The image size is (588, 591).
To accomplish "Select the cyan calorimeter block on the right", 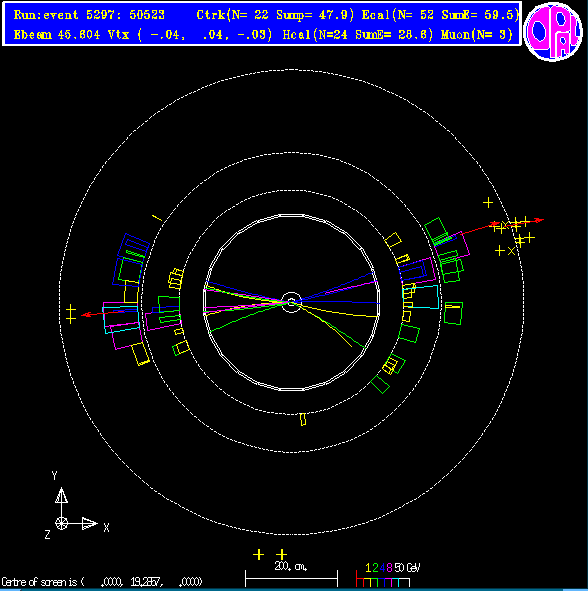I will coord(421,297).
